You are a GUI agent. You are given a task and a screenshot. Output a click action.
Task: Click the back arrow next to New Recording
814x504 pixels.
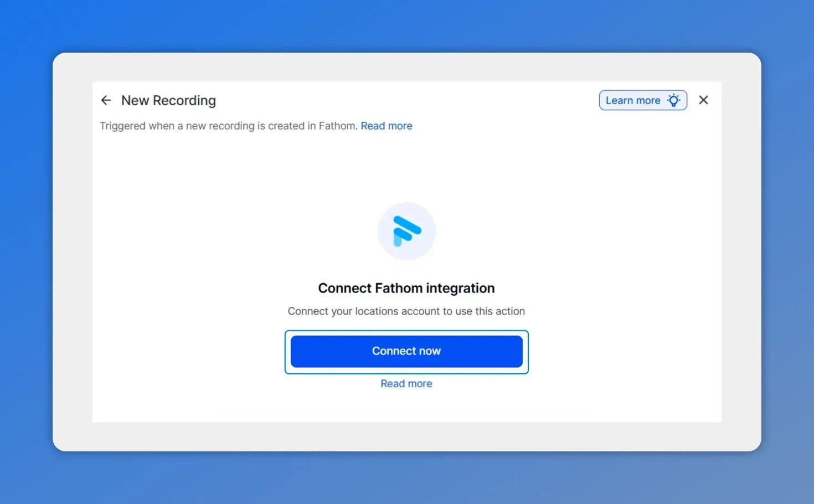pos(106,100)
